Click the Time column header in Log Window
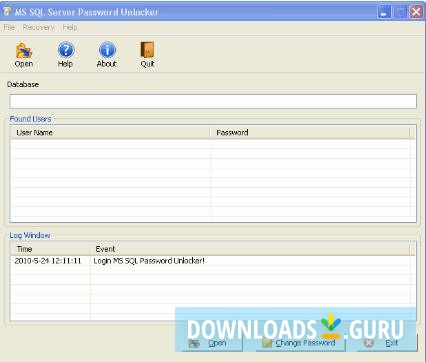 tap(50, 249)
